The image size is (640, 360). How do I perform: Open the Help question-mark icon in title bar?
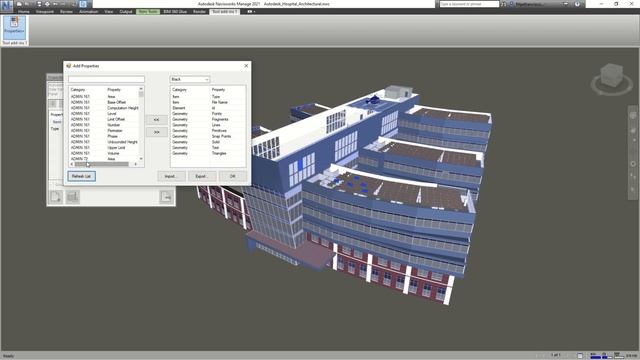pyautogui.click(x=577, y=4)
